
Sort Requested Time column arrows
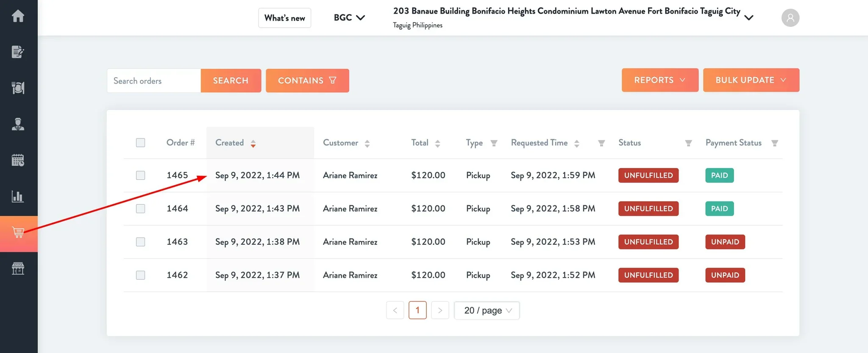tap(576, 143)
